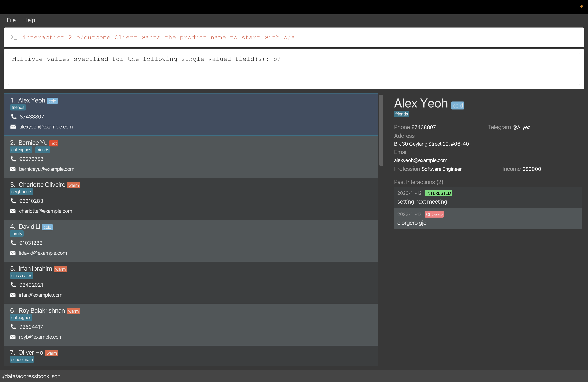588x382 pixels.
Task: Click the hot lead tag on Bernice Yu
Action: (x=54, y=143)
